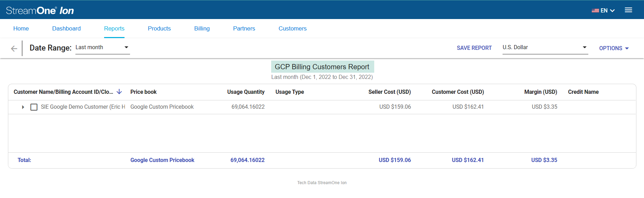The image size is (644, 198).
Task: Click the Seller Cost (USD) column header
Action: pyautogui.click(x=389, y=92)
